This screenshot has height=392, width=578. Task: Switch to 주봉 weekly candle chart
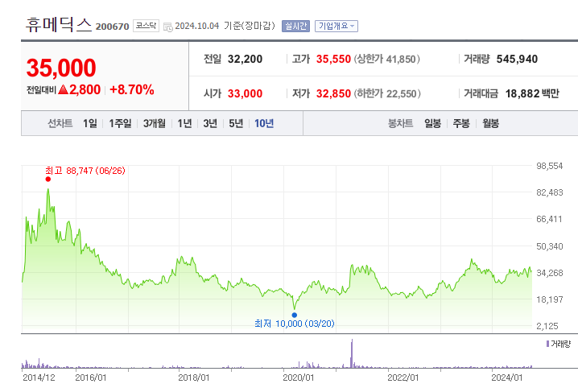[461, 123]
